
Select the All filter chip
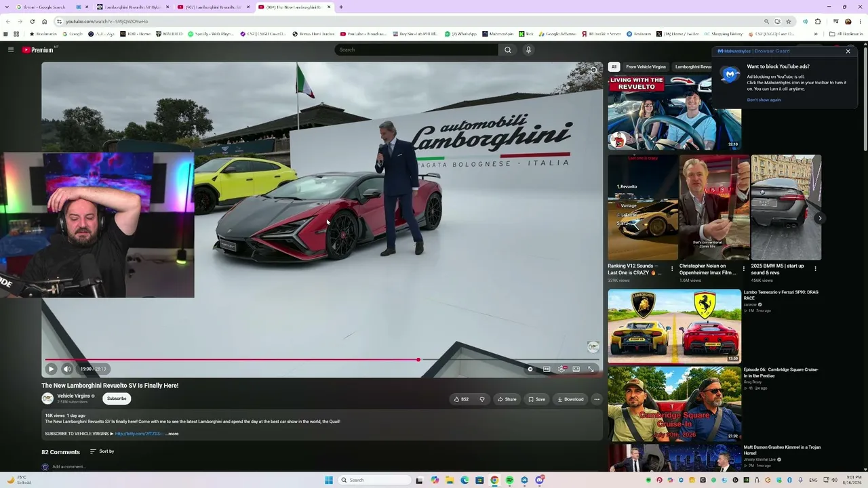tap(614, 67)
